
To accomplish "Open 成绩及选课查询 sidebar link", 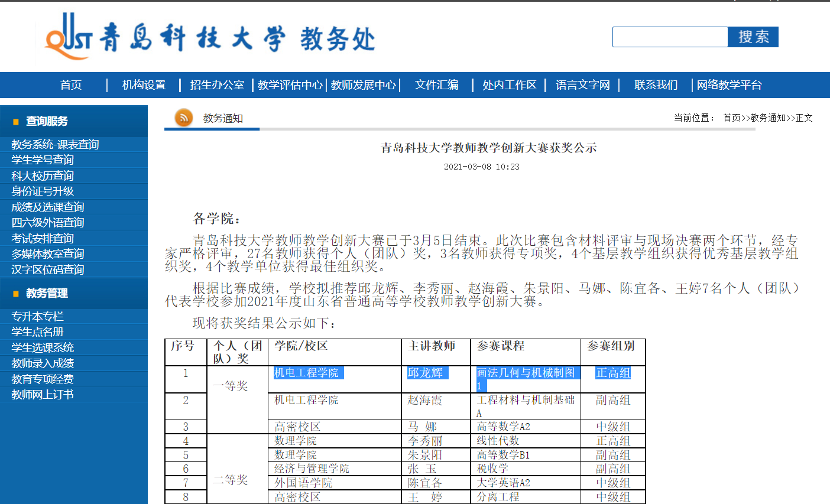I will point(48,207).
